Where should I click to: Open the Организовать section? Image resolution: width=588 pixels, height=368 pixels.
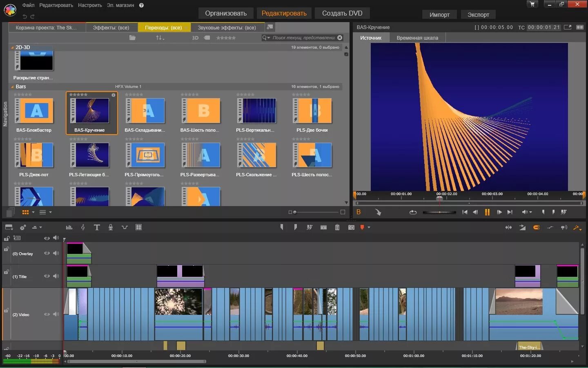point(226,13)
